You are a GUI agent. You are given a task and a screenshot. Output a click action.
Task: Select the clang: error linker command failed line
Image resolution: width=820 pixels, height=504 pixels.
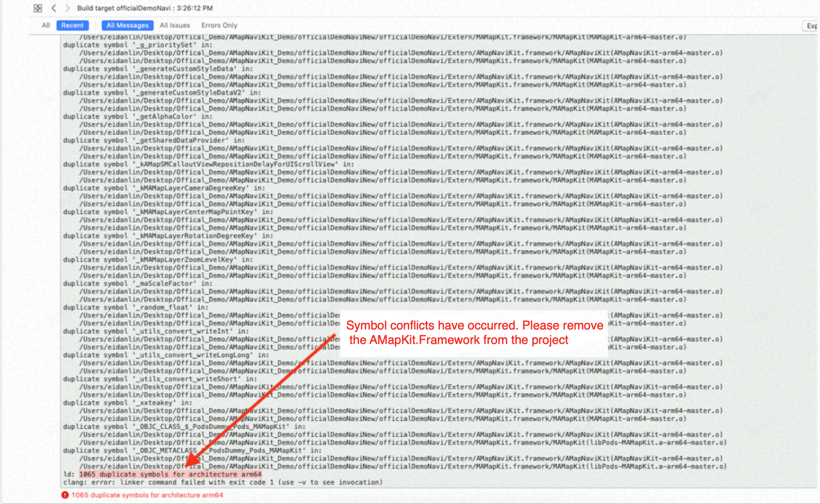223,482
